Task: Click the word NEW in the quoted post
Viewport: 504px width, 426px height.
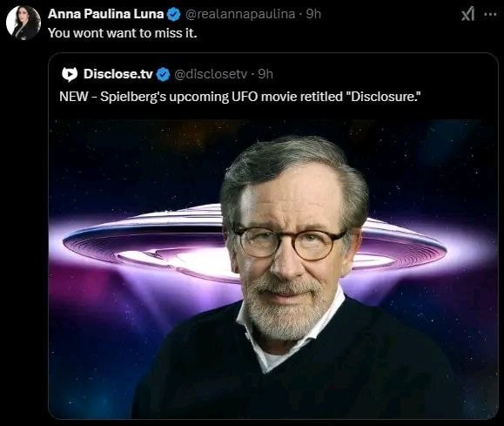Action: point(74,97)
